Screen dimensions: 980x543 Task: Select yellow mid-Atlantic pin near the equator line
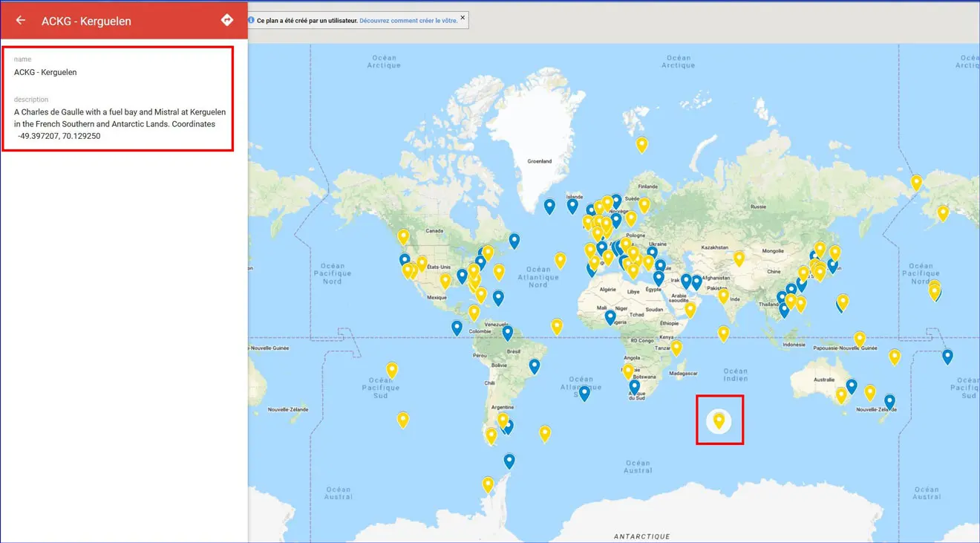pyautogui.click(x=557, y=326)
